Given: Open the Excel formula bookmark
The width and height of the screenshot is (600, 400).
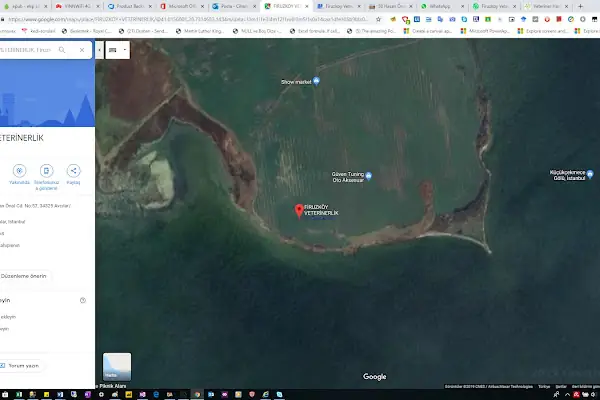Looking at the screenshot, I should tap(315, 31).
